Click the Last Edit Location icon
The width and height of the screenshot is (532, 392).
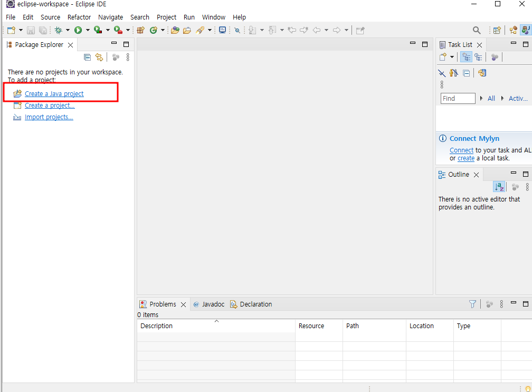click(292, 30)
